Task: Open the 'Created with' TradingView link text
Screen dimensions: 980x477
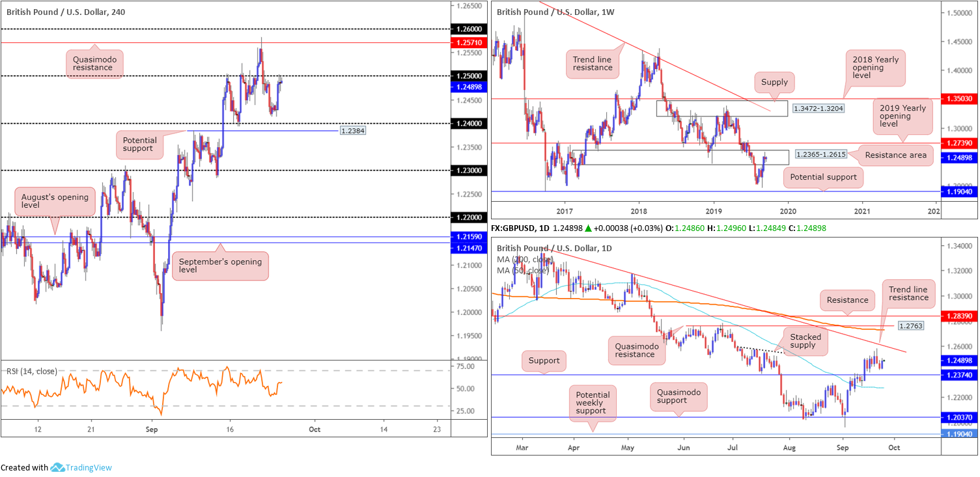Action: (x=24, y=467)
